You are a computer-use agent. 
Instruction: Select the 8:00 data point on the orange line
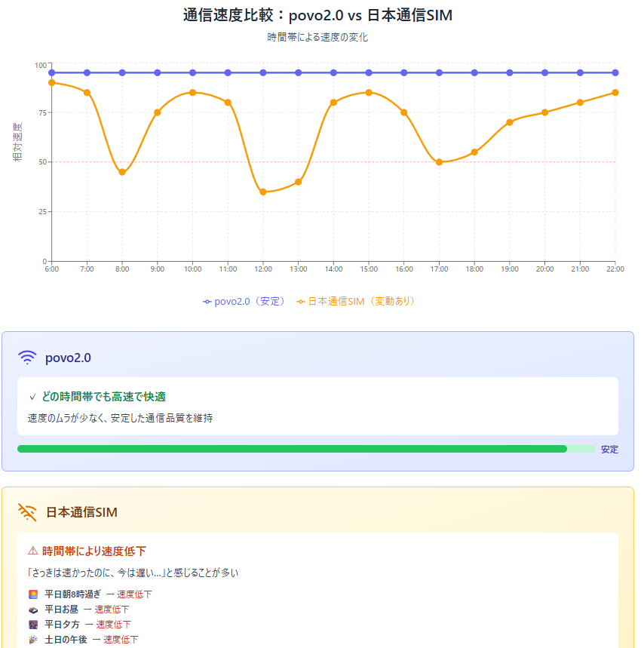[122, 171]
